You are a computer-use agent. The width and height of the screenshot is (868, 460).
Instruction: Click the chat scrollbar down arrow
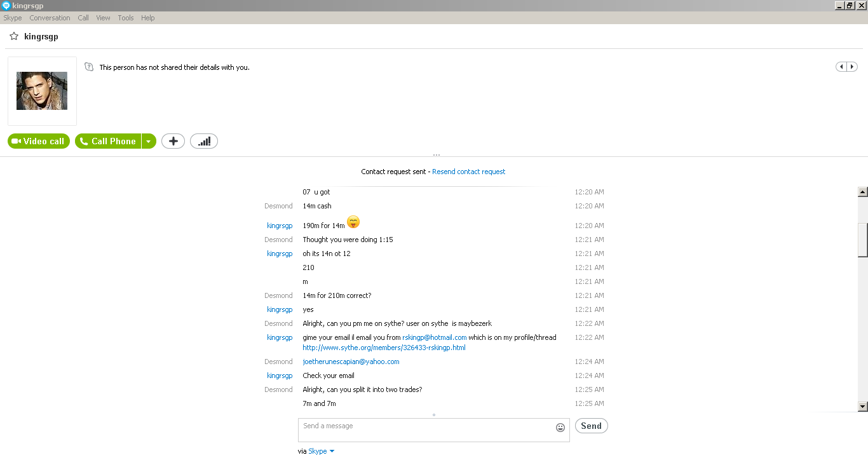pyautogui.click(x=863, y=407)
